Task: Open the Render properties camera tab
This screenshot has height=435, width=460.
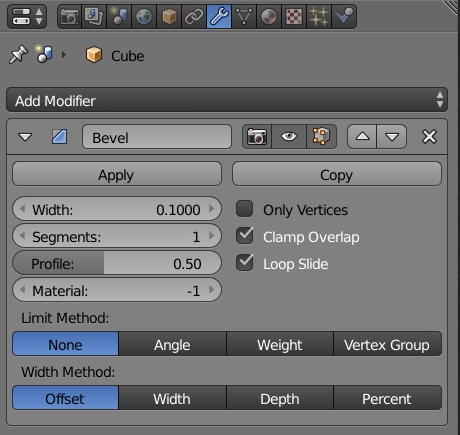Action: point(69,16)
